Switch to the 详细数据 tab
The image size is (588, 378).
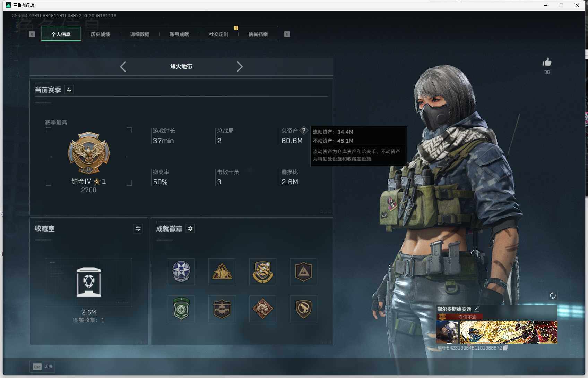point(140,34)
